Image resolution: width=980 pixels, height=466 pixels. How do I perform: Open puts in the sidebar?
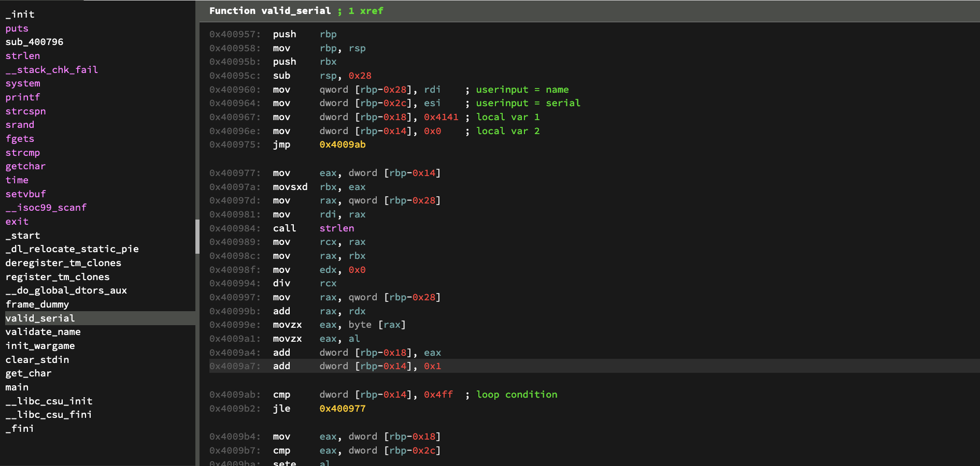17,28
